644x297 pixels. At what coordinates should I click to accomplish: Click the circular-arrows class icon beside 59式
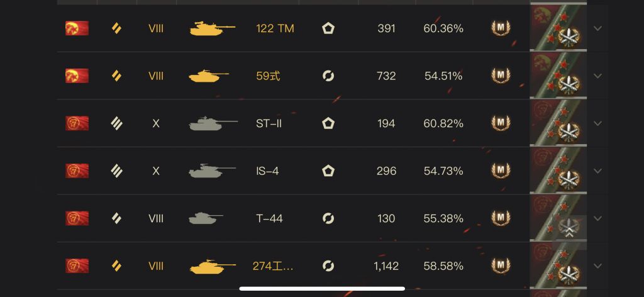tap(328, 76)
